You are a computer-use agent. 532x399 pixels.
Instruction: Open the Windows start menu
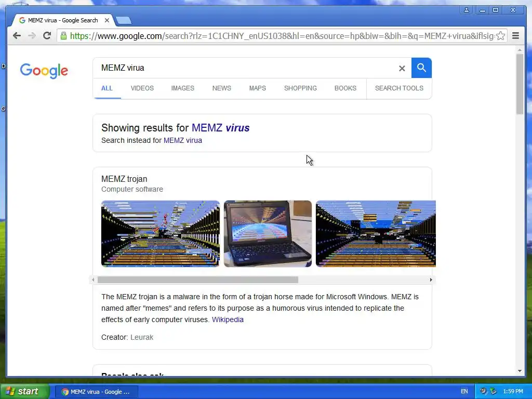point(25,392)
